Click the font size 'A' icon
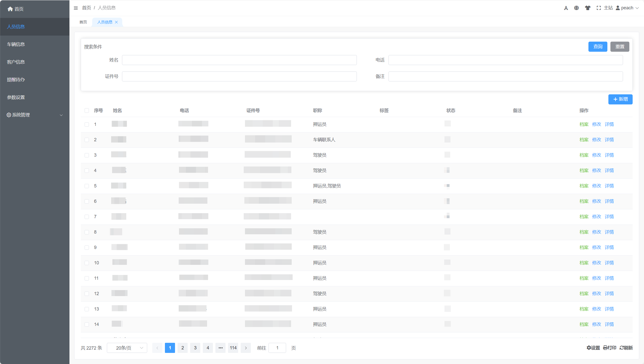 566,8
